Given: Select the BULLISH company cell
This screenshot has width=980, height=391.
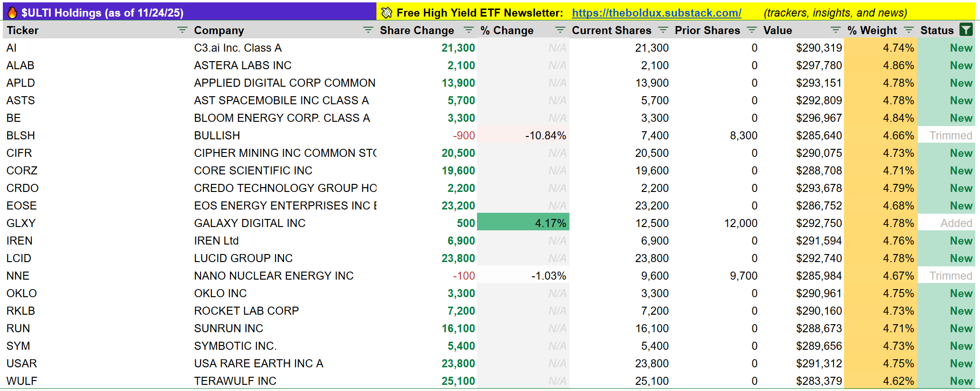Looking at the screenshot, I should (x=284, y=136).
